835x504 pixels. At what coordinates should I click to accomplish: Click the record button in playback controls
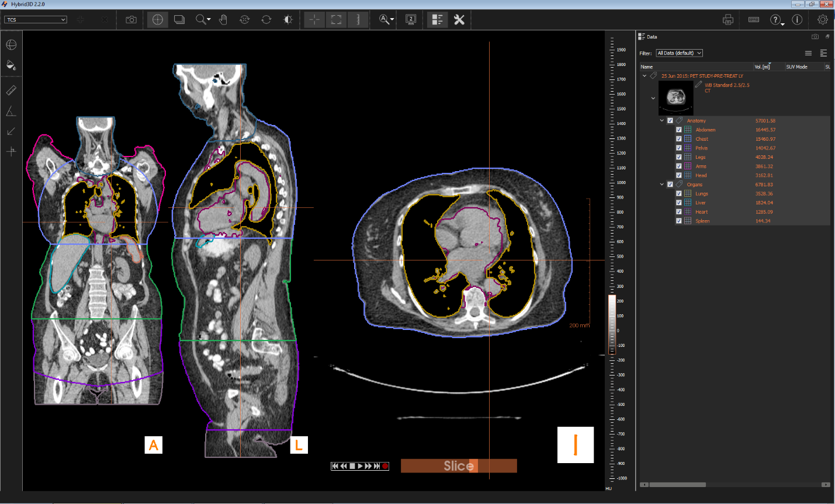[x=384, y=465]
